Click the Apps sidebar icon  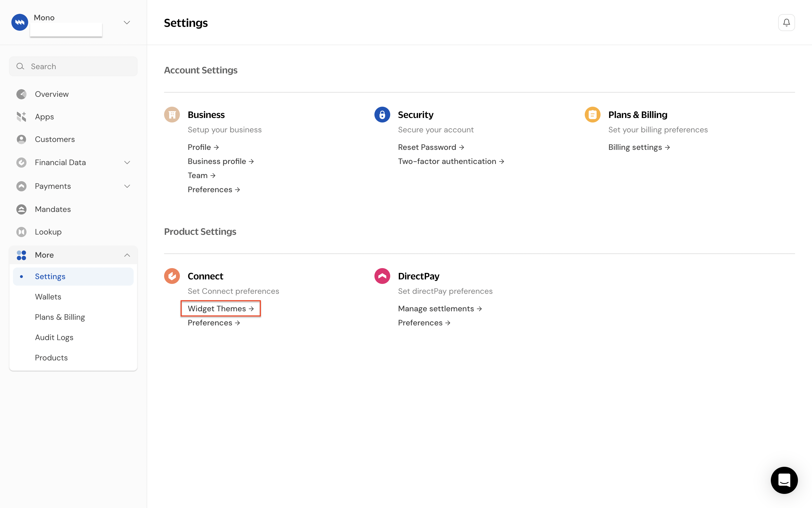[21, 117]
